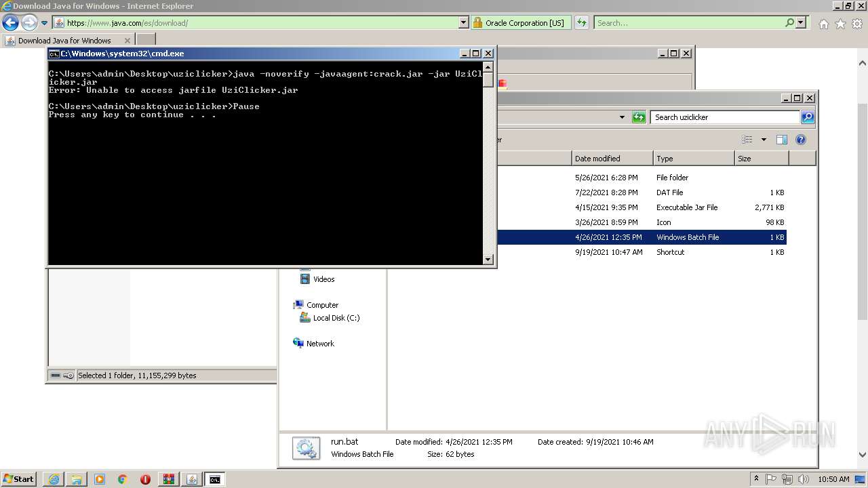Viewport: 868px width, 488px height.
Task: Click the network tray icon
Action: pyautogui.click(x=787, y=479)
